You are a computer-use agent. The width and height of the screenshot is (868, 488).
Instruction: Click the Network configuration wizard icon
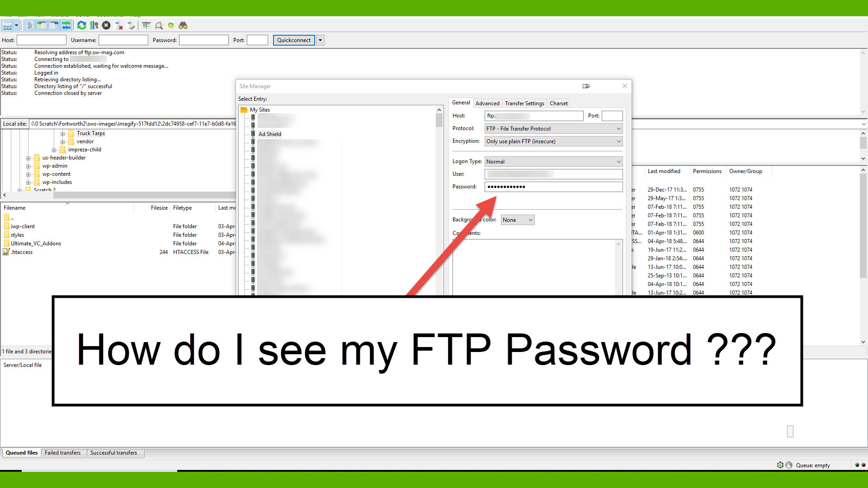click(x=94, y=25)
